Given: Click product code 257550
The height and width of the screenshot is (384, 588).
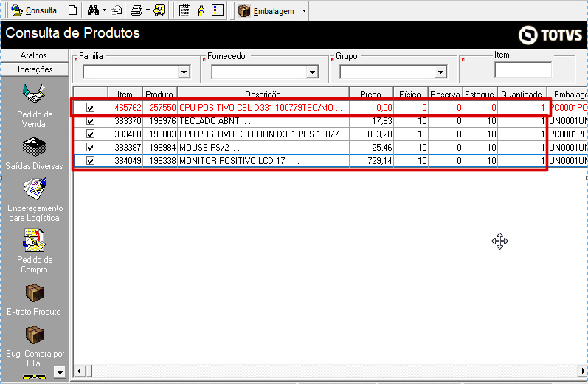Looking at the screenshot, I should [x=162, y=107].
